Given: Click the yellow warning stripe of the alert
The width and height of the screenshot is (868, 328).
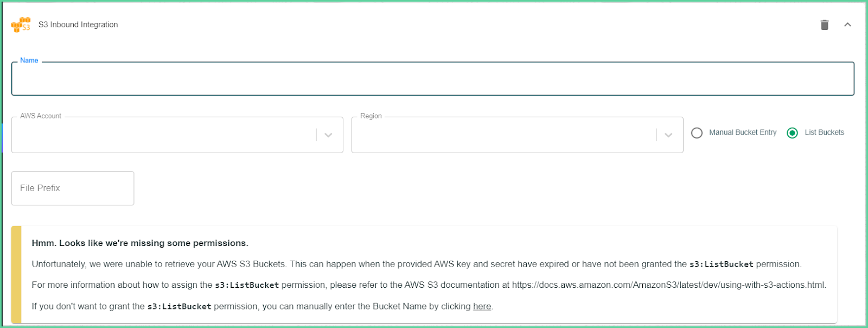Looking at the screenshot, I should click(16, 275).
